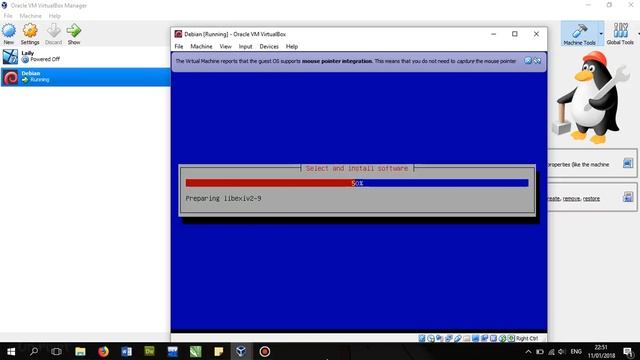Select the Lailly powered-off VM

coord(85,56)
